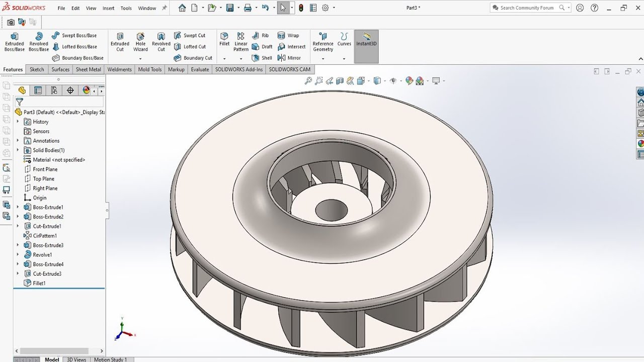Image resolution: width=644 pixels, height=362 pixels.
Task: Open the Curves tool
Action: pos(344,39)
